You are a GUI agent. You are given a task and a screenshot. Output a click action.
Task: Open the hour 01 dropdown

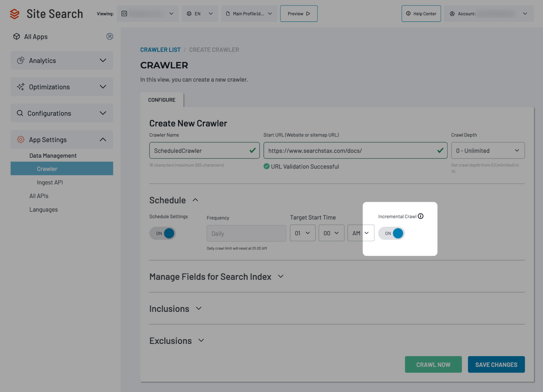click(303, 233)
